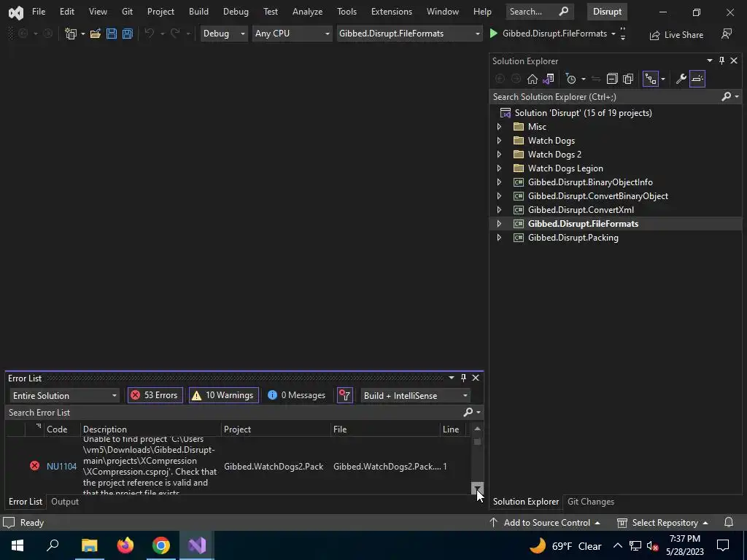Go to Solution Explorer Home icon
Viewport: 747px width, 560px height.
(x=532, y=79)
